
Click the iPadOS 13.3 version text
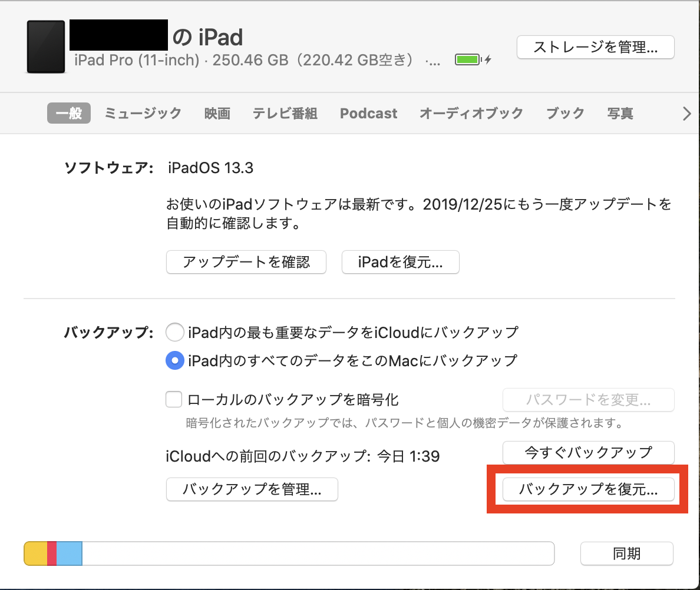(x=211, y=168)
